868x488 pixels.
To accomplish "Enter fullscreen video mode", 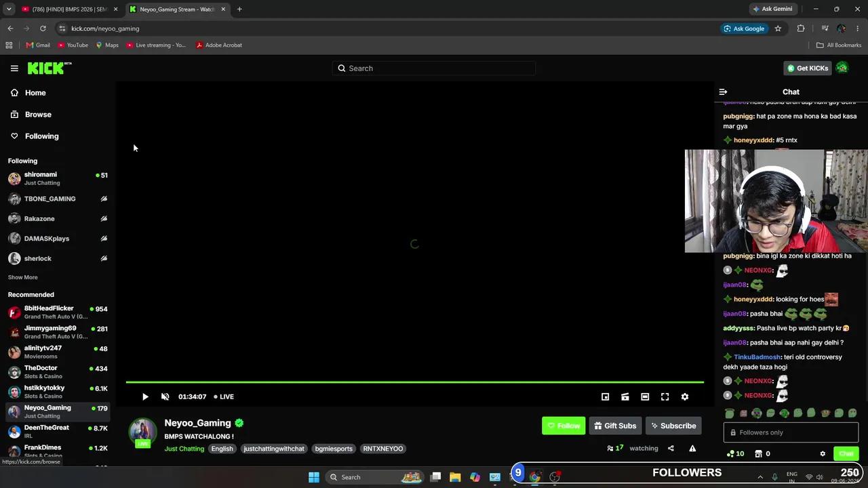I will pyautogui.click(x=665, y=397).
